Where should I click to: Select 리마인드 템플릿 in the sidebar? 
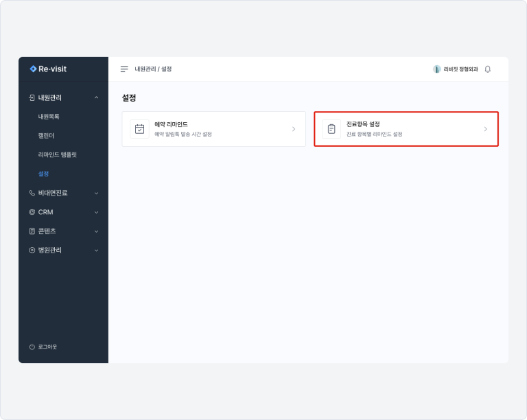coord(57,155)
